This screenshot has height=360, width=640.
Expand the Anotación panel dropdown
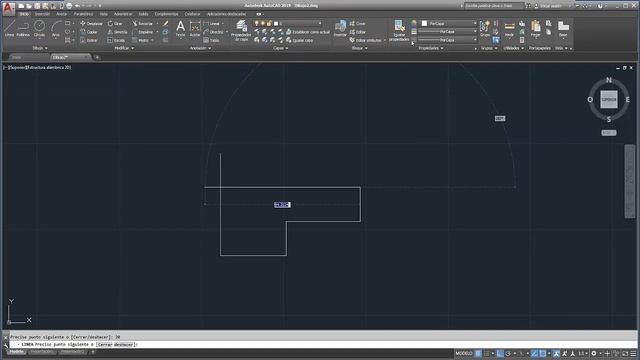coord(200,48)
